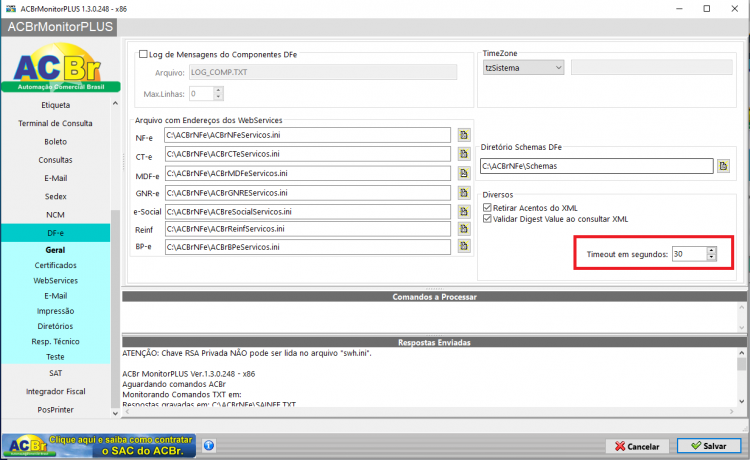Image resolution: width=750 pixels, height=460 pixels.
Task: Open the Consultas section
Action: coord(55,160)
